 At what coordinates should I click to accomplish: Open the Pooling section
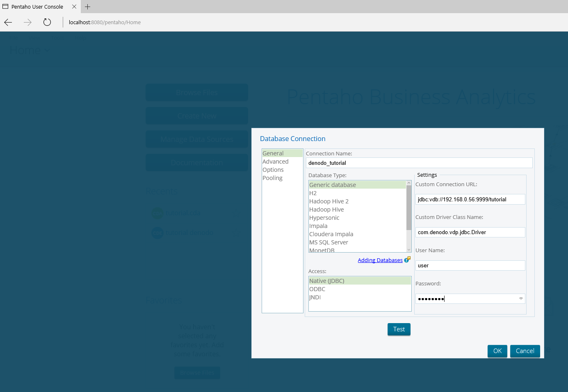click(x=282, y=178)
